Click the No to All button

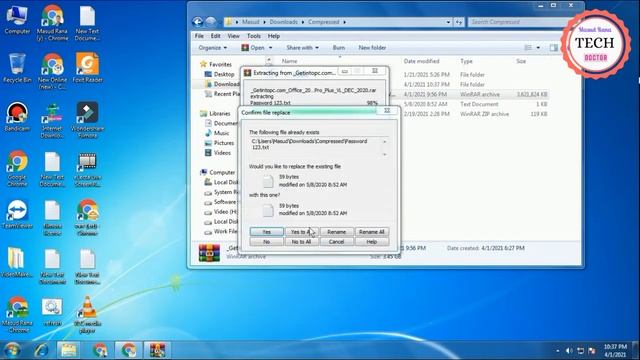point(301,242)
